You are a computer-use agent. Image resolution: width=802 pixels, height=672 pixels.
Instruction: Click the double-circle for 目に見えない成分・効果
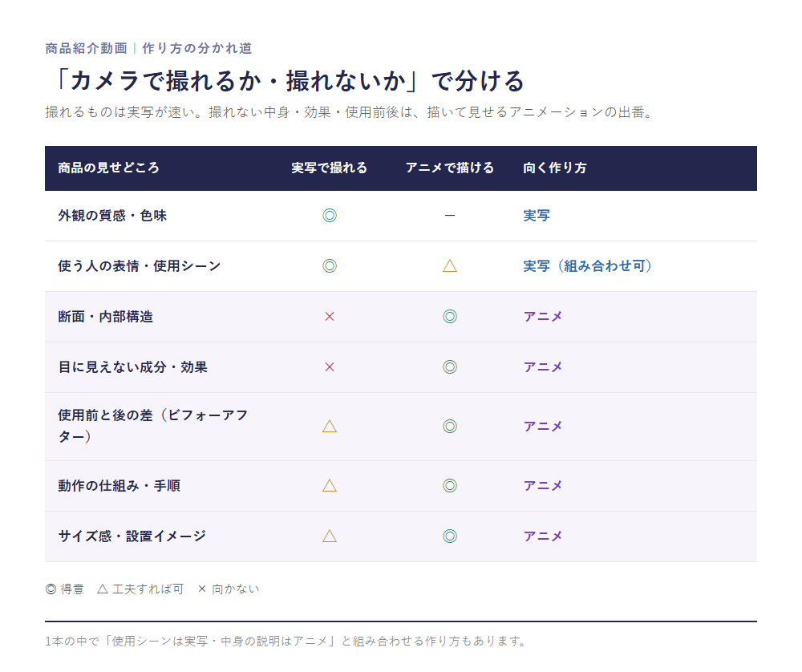[x=450, y=367]
